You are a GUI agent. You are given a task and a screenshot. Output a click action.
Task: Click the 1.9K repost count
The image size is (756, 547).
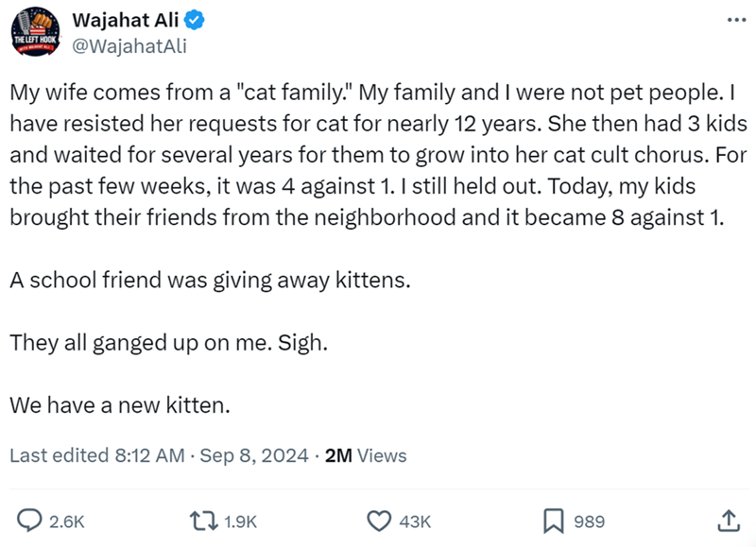click(x=239, y=521)
